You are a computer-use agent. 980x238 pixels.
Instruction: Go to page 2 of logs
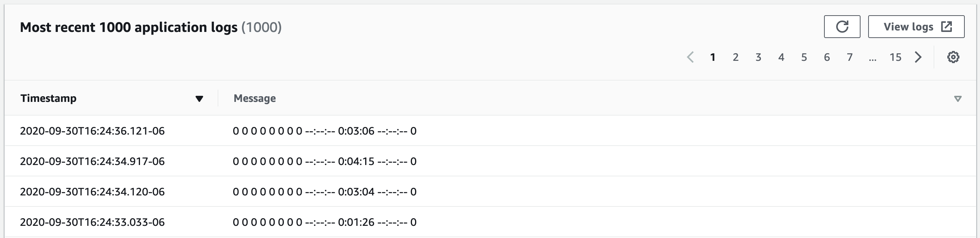(735, 57)
